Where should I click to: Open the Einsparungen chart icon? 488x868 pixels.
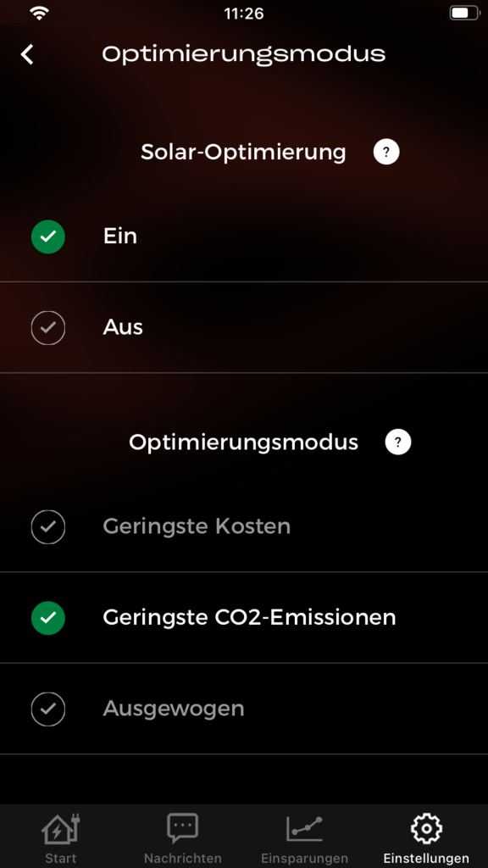point(304,829)
